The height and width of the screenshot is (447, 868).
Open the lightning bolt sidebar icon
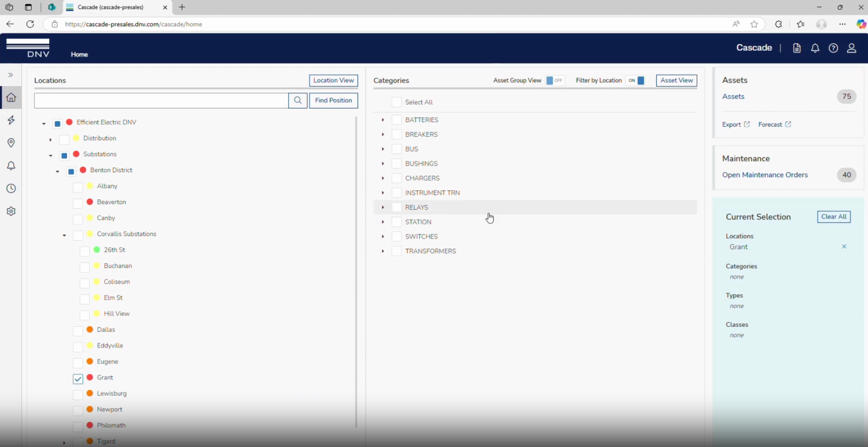11,120
